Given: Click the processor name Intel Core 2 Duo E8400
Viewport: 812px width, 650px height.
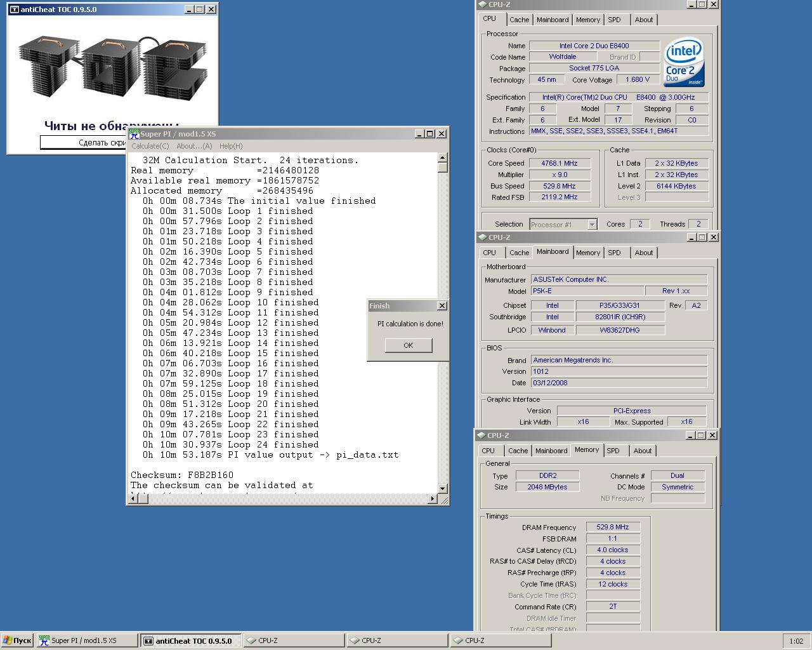Looking at the screenshot, I should (594, 46).
